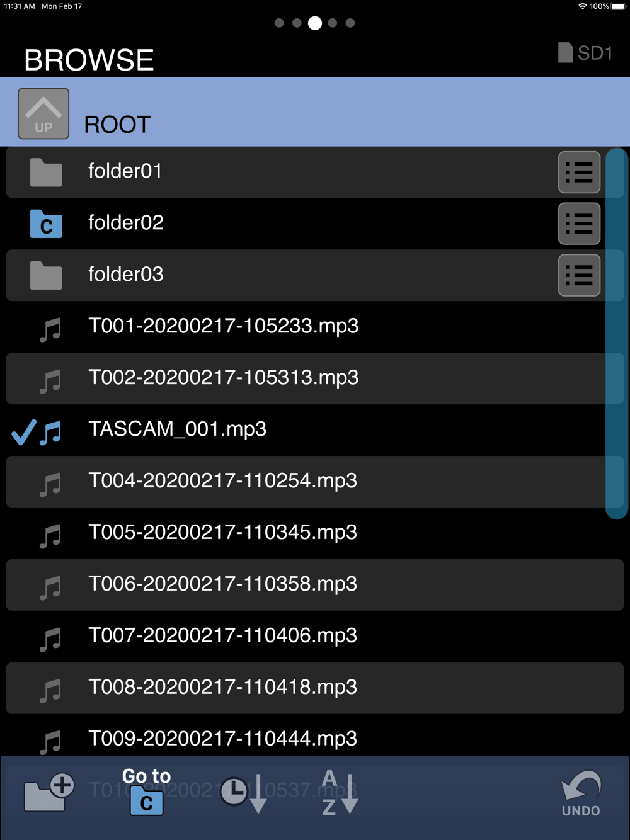Screen dimensions: 630x840
Task: Click the blue vertical scrollbar
Action: click(616, 334)
